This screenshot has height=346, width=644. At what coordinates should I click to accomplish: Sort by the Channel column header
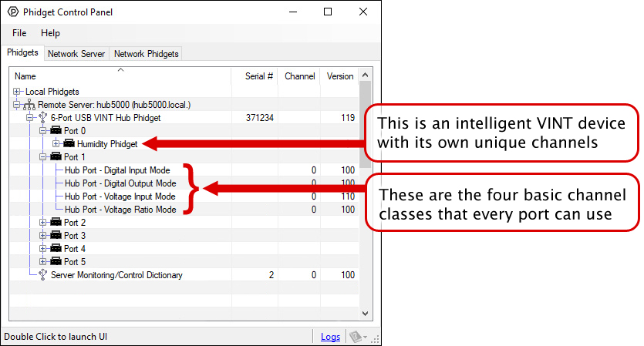pyautogui.click(x=299, y=76)
